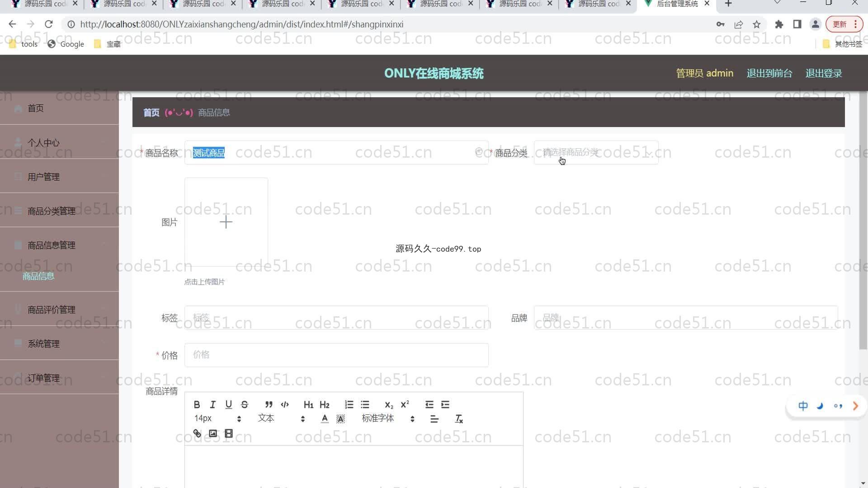Insert a bullet list
This screenshot has height=488, width=868.
[365, 404]
